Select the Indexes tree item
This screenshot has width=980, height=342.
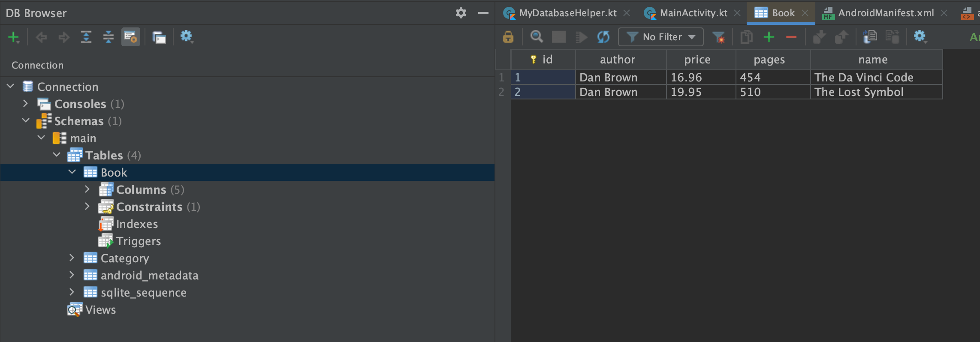137,224
